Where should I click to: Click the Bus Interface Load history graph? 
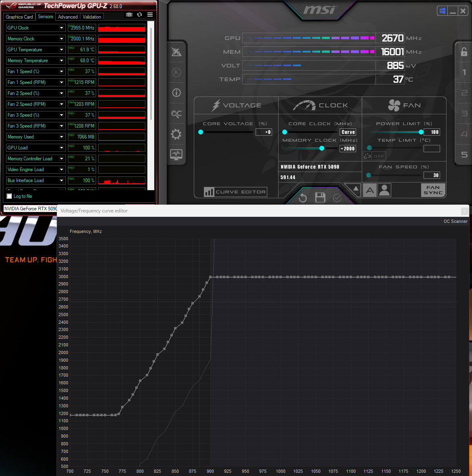point(122,180)
